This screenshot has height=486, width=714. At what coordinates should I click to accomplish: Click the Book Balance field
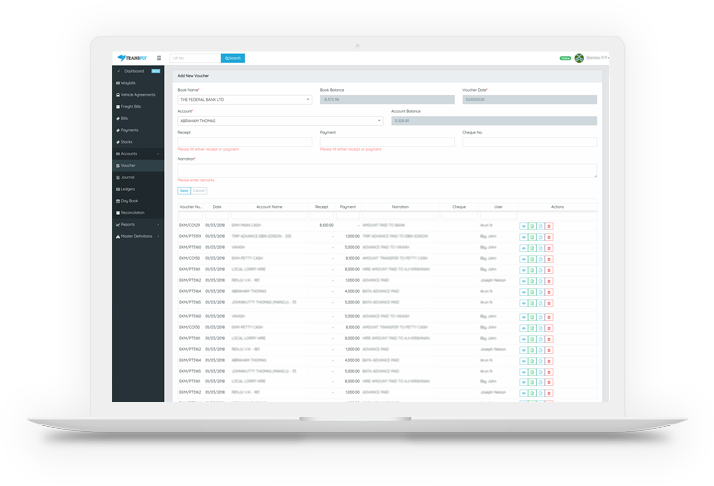point(387,99)
